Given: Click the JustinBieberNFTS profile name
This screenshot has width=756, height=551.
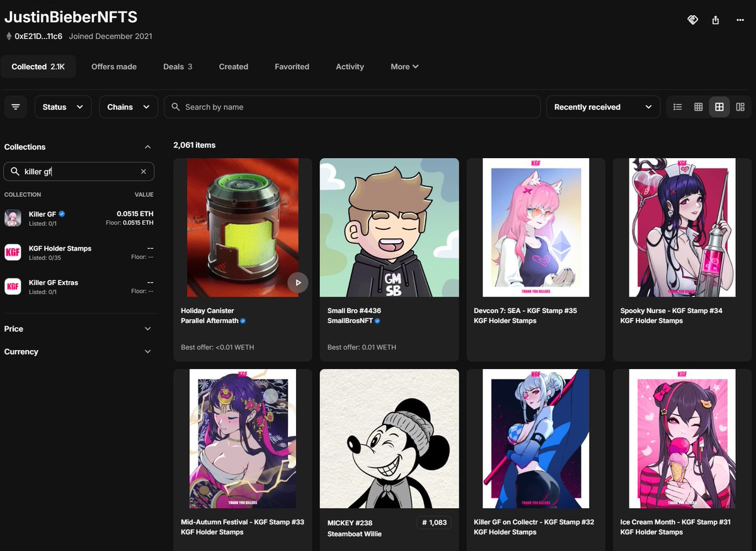Looking at the screenshot, I should [71, 17].
